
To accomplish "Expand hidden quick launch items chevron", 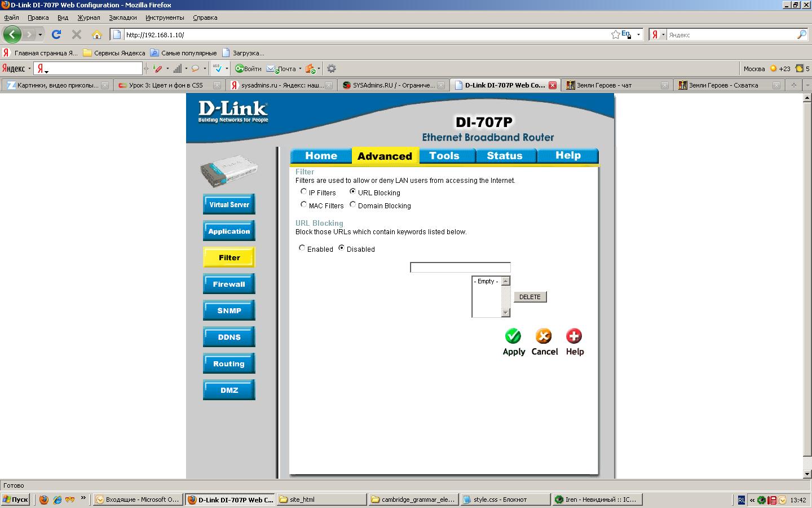I will [x=83, y=498].
